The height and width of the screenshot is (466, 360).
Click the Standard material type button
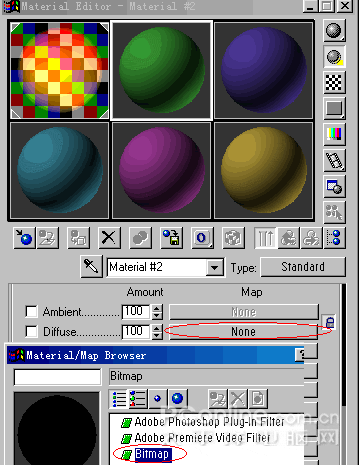(303, 267)
